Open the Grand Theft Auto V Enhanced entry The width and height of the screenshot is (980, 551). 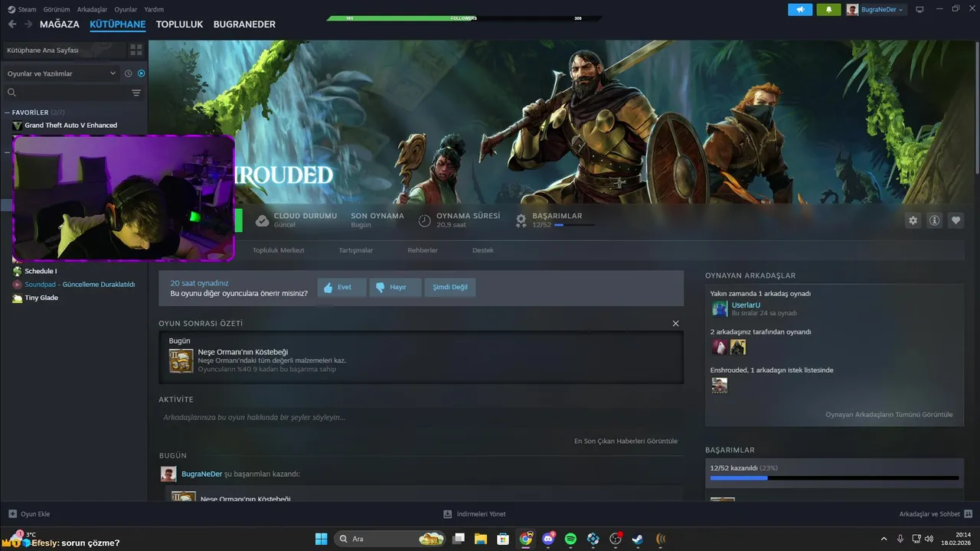(70, 125)
